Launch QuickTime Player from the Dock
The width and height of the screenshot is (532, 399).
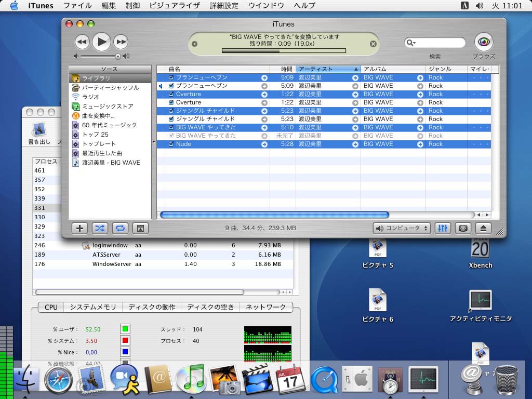[324, 380]
